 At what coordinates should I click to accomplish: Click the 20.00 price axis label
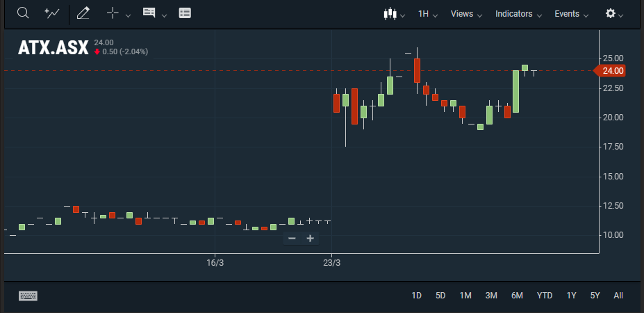point(613,118)
